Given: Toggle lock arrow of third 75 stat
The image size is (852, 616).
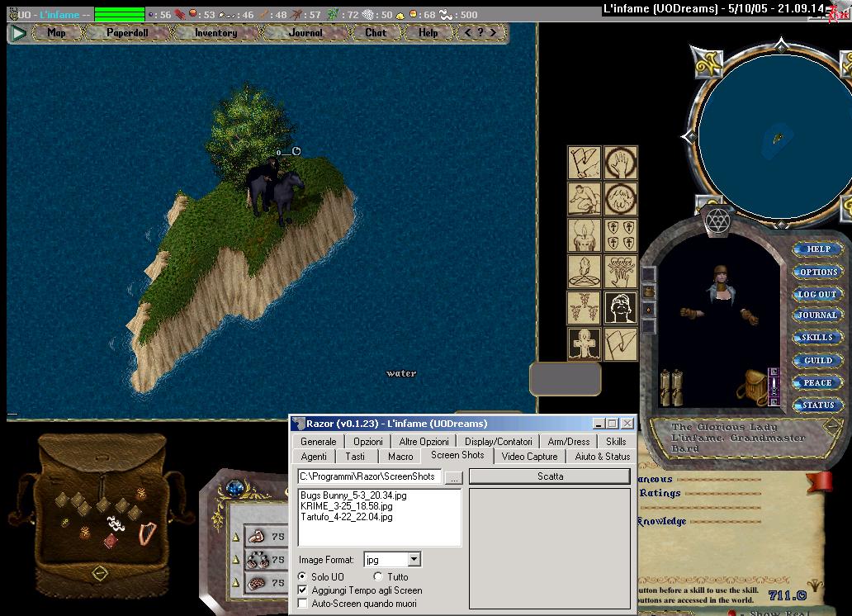Looking at the screenshot, I should click(236, 582).
